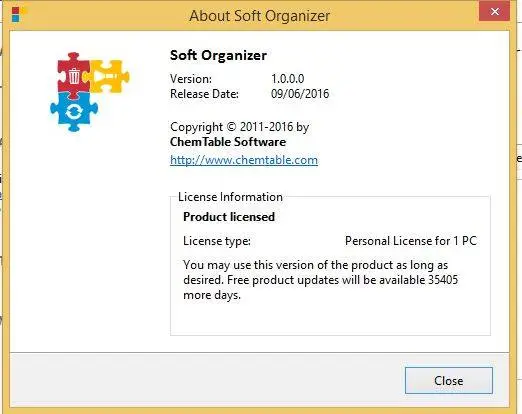Click the Version label

(191, 79)
